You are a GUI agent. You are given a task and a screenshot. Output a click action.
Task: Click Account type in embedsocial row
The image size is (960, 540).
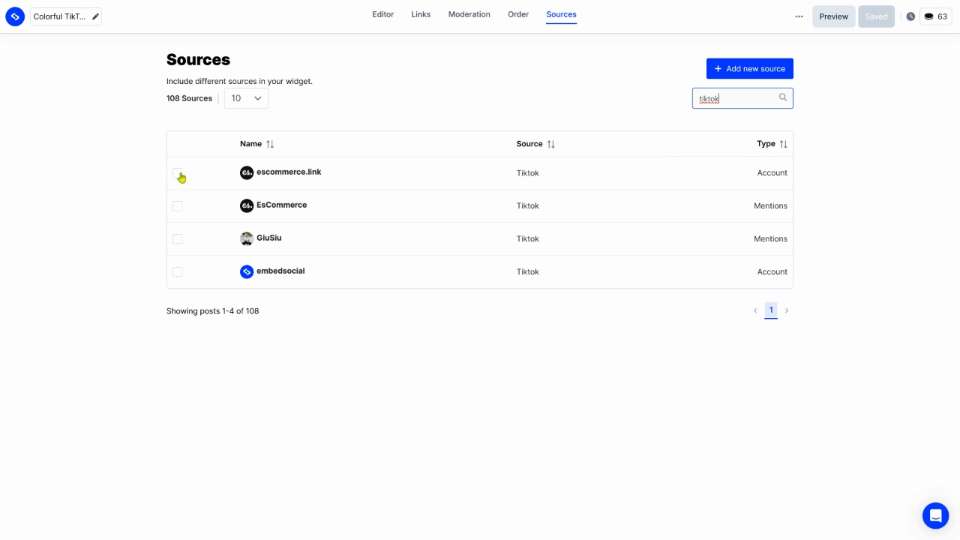click(x=772, y=272)
